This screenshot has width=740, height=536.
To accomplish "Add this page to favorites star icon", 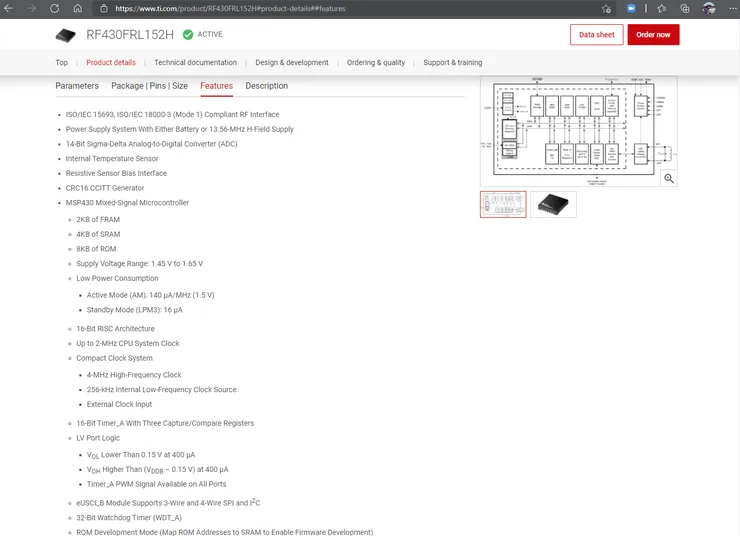I will click(x=606, y=8).
